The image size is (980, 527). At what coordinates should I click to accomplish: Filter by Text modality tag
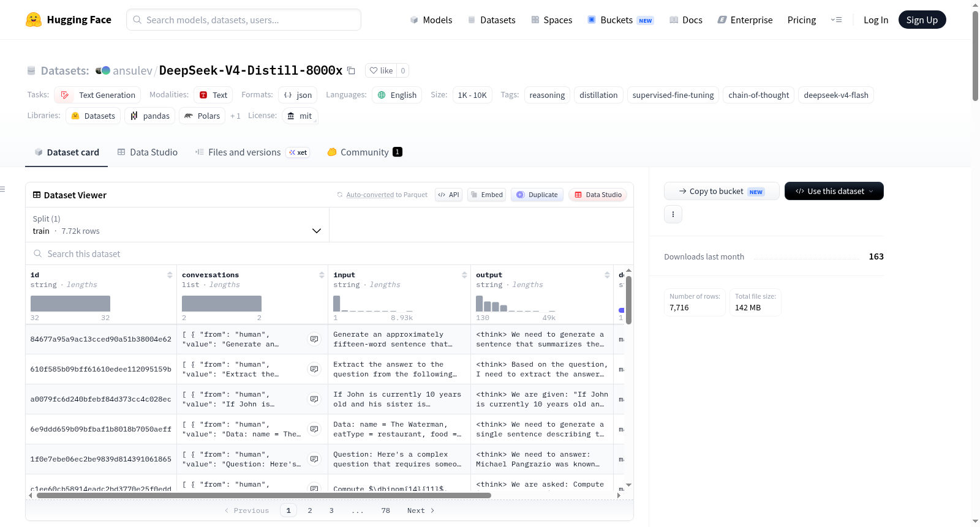click(213, 95)
